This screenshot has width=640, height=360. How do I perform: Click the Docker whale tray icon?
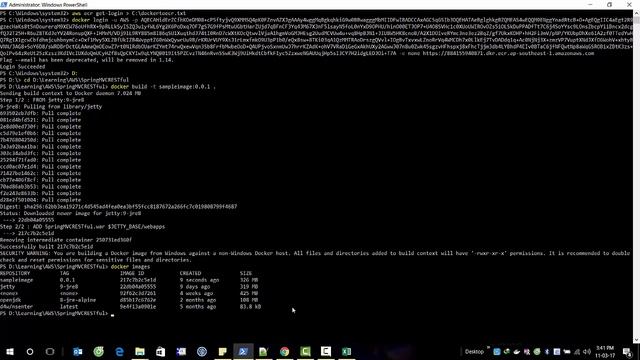(517, 352)
